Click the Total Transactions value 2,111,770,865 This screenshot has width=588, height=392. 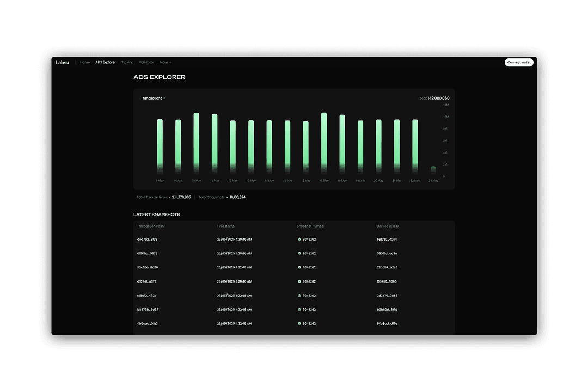181,197
